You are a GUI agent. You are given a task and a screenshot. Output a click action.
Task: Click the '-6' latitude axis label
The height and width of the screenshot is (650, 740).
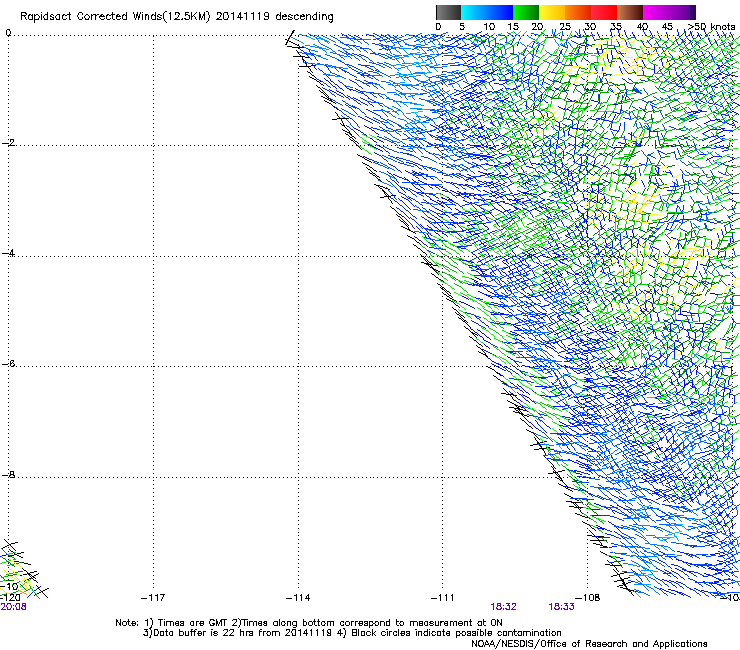[x=8, y=363]
